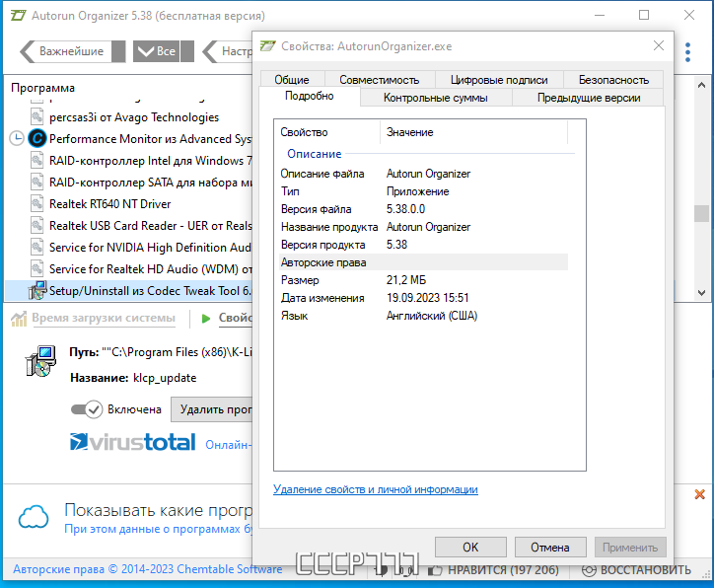The image size is (714, 588).
Task: Click the clock icon beside Performance Monitor
Action: (17, 138)
